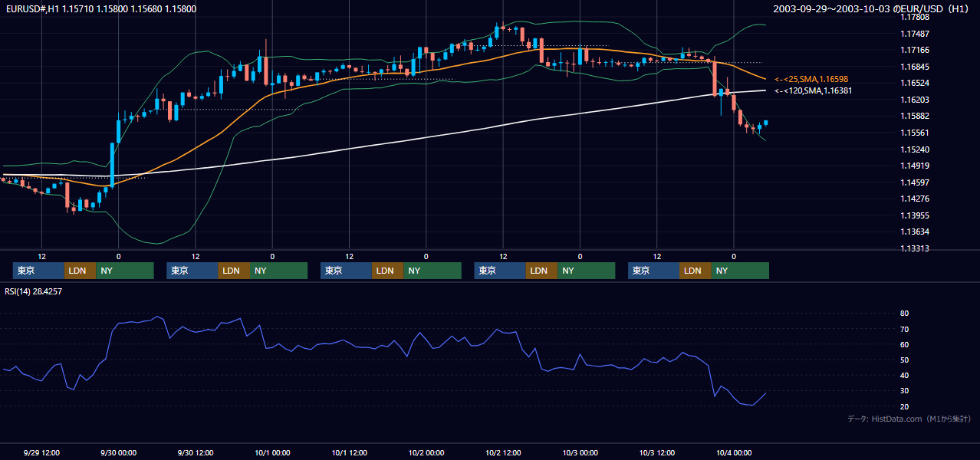This screenshot has height=460, width=980.
Task: Select the 10/2 00:00 date label
Action: (426, 452)
